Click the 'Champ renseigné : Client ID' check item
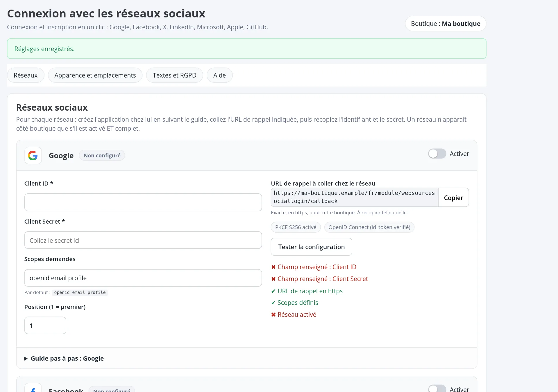Screen dimensions: 558x392 pyautogui.click(x=314, y=267)
